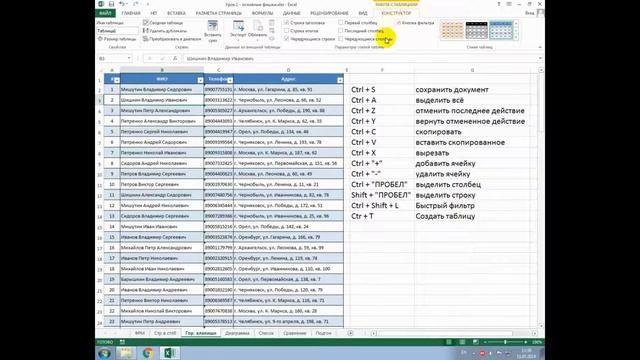Open the РАЗМЕТКА СТРАНИЦЫ ribbon tab

(x=218, y=13)
